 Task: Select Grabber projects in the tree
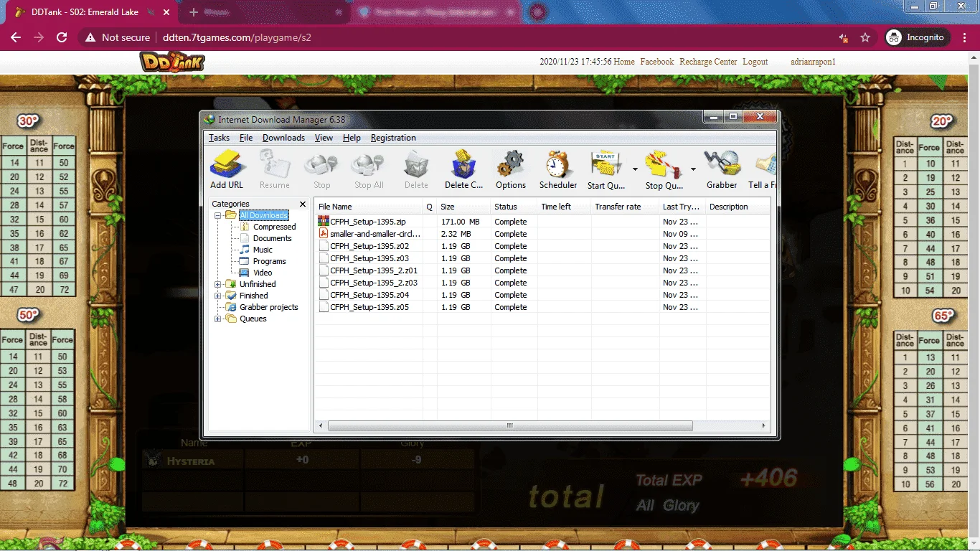268,307
